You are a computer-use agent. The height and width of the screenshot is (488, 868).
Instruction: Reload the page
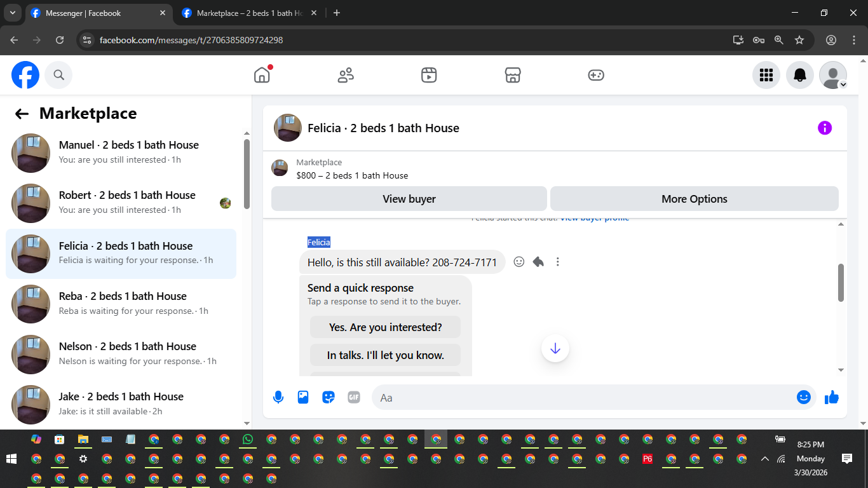pyautogui.click(x=60, y=40)
